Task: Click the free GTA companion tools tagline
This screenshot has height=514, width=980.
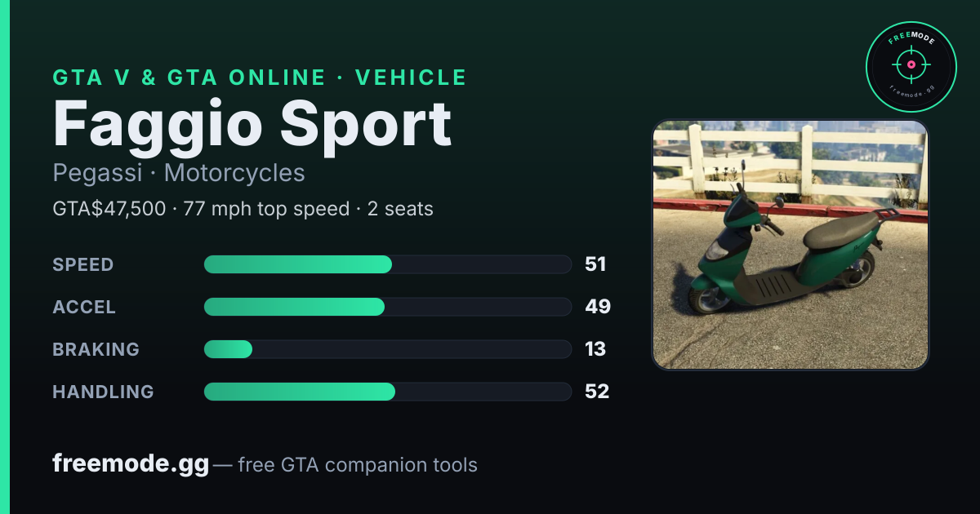Action: pyautogui.click(x=358, y=465)
